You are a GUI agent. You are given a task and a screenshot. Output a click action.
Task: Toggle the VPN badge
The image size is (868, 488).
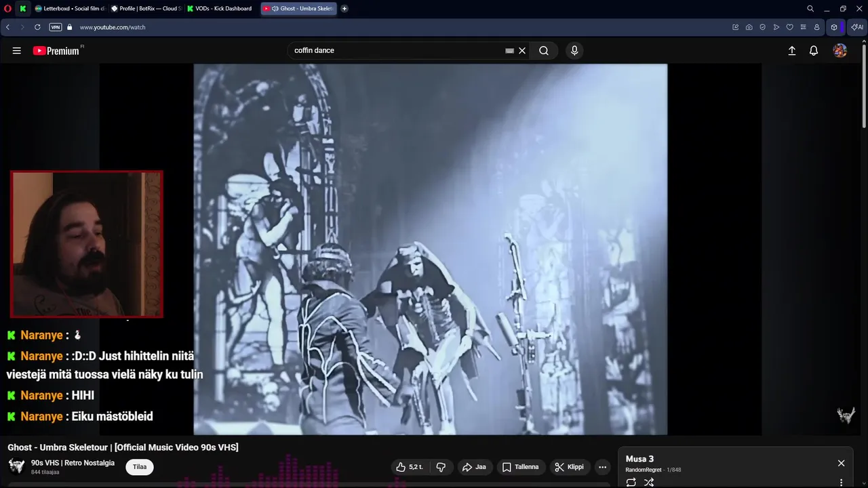56,27
